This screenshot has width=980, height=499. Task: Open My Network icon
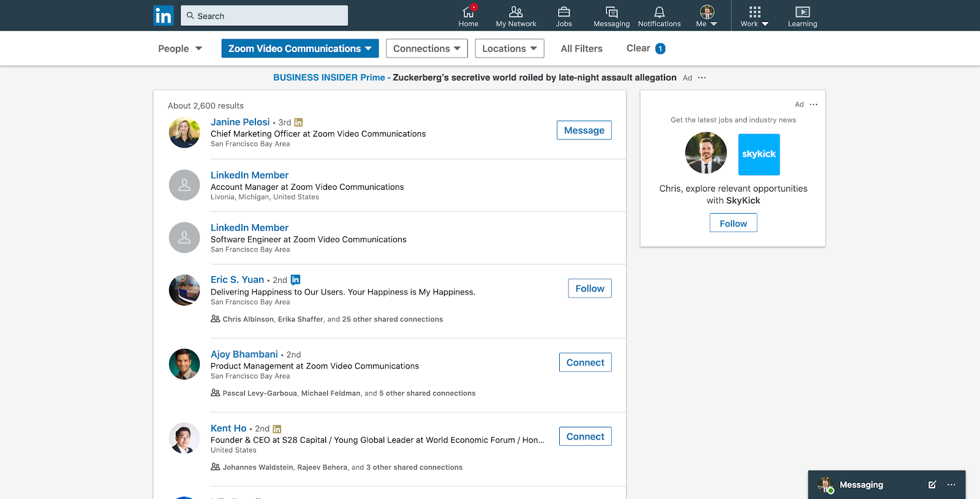click(516, 16)
